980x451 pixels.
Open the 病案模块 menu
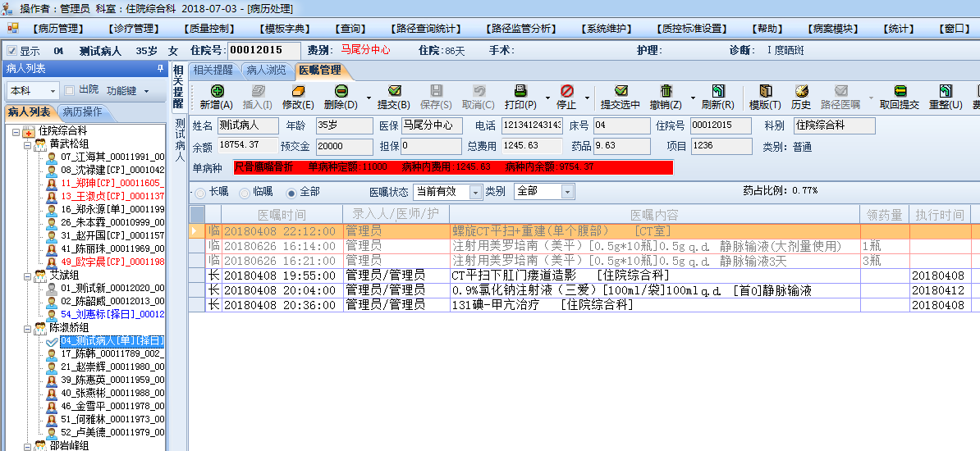tap(833, 28)
